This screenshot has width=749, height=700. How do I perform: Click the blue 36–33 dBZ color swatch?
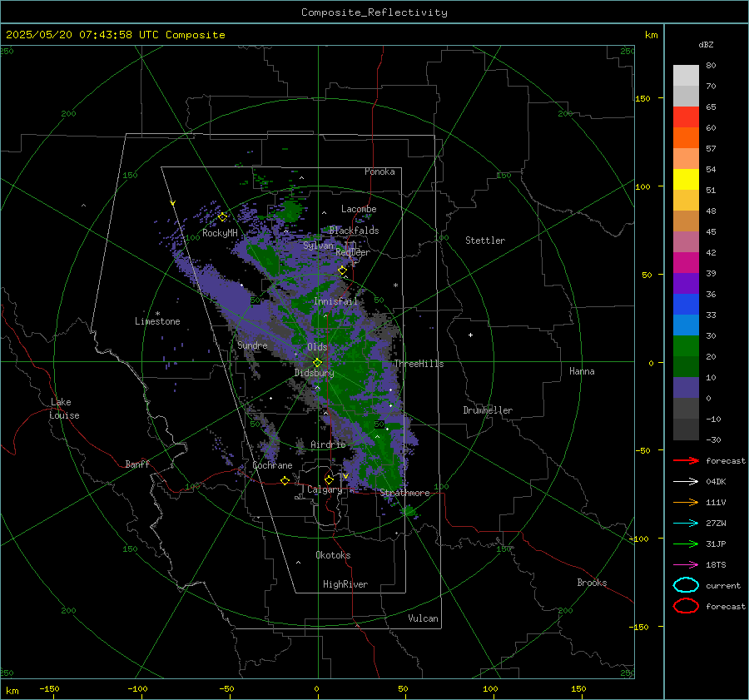point(686,305)
